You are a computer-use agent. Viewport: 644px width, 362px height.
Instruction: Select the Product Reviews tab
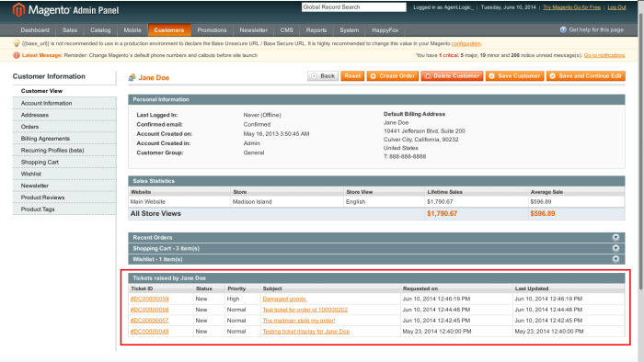point(64,198)
